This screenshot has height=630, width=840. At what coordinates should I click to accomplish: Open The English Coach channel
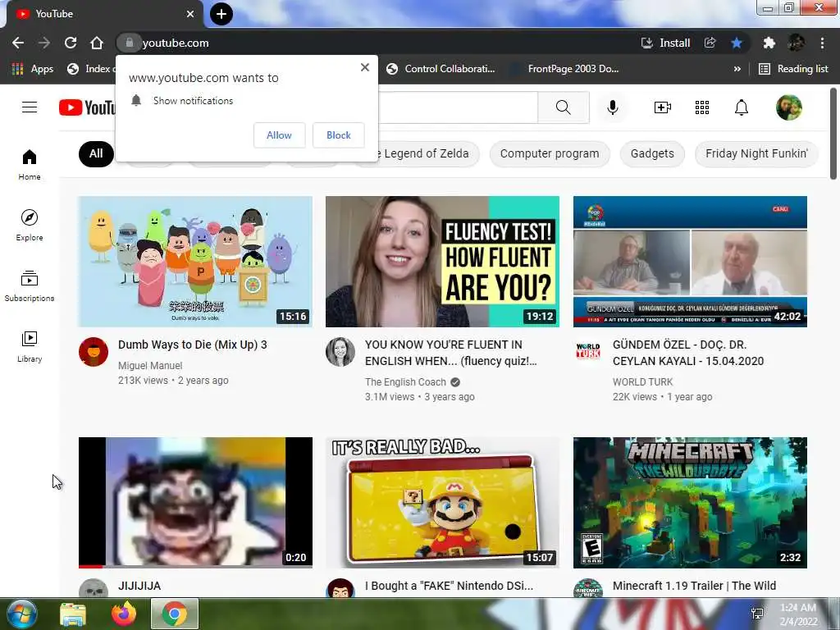tap(405, 382)
